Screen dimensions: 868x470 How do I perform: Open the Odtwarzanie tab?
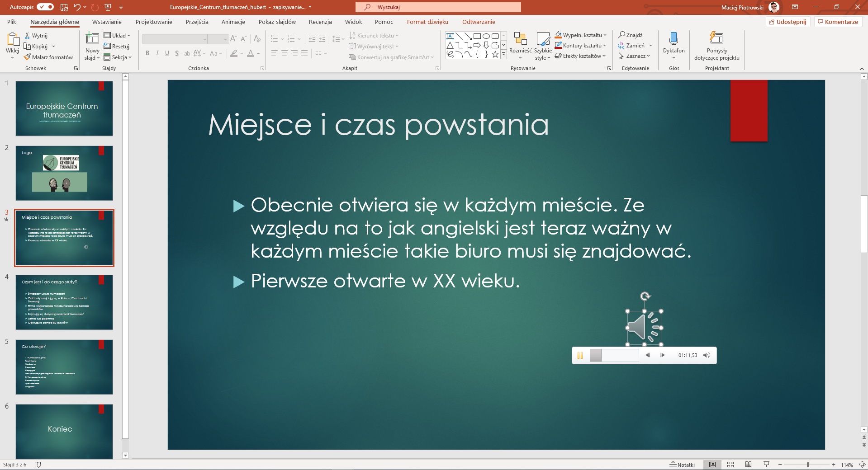coord(479,22)
